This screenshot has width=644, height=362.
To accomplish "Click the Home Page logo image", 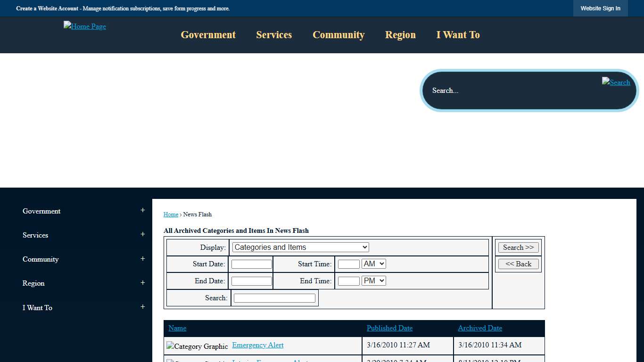I will pyautogui.click(x=85, y=26).
